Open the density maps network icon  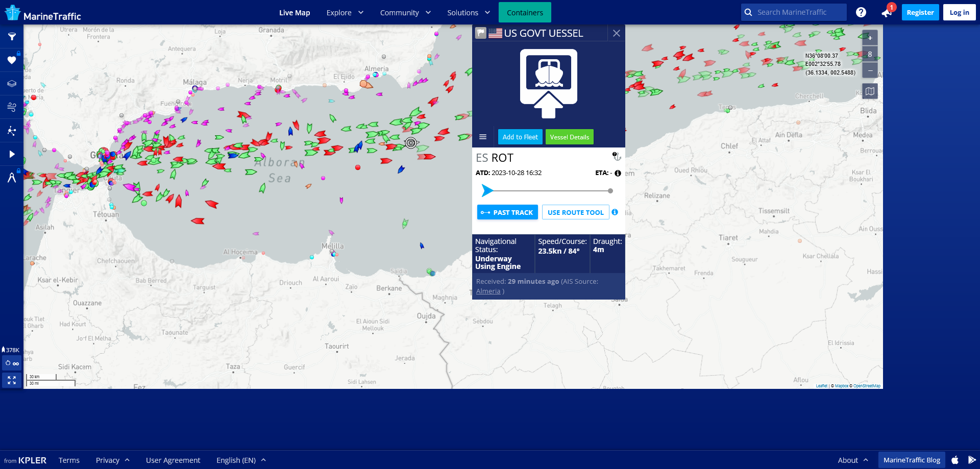(12, 131)
